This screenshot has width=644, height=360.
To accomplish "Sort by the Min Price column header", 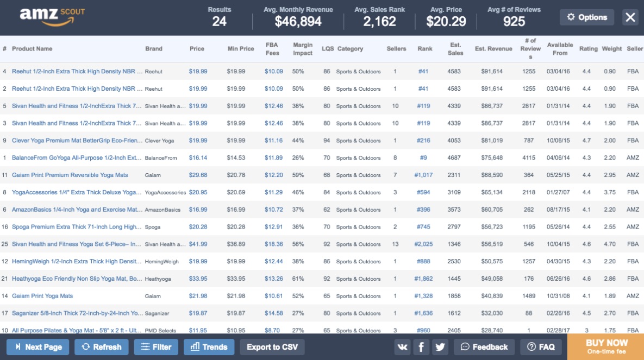I will (x=241, y=48).
